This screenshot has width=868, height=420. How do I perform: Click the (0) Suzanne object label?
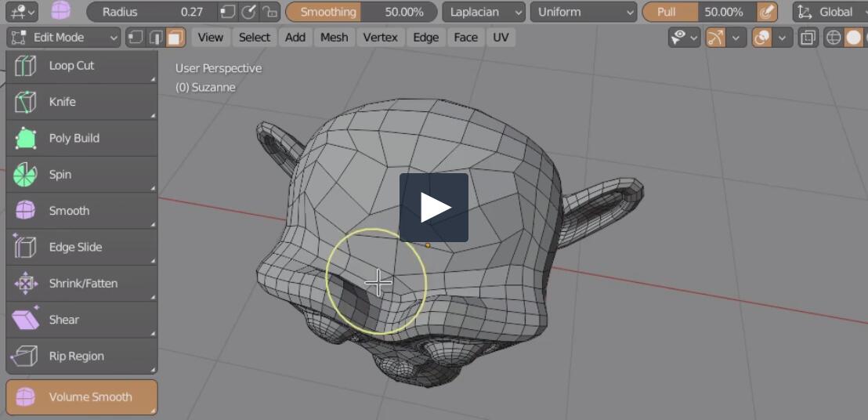(x=205, y=88)
